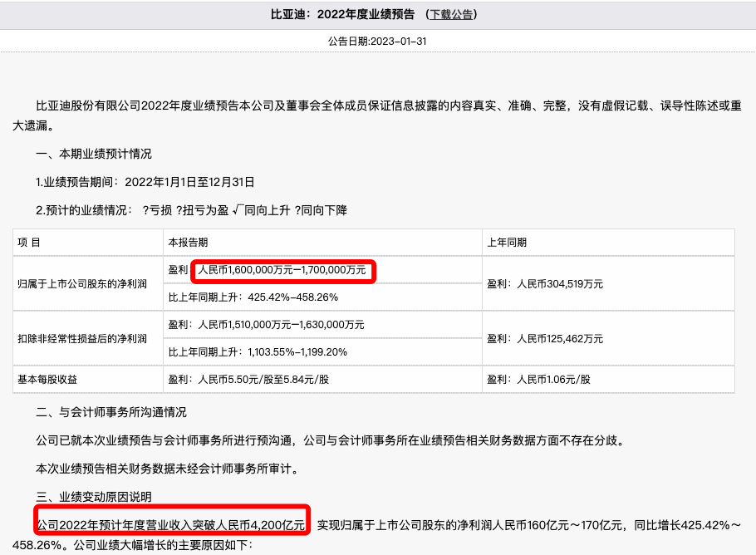The width and height of the screenshot is (756, 555).
Task: Click the paragraph starting 比亚迪股份有限公司2022年度业绩预告
Action: (x=377, y=115)
